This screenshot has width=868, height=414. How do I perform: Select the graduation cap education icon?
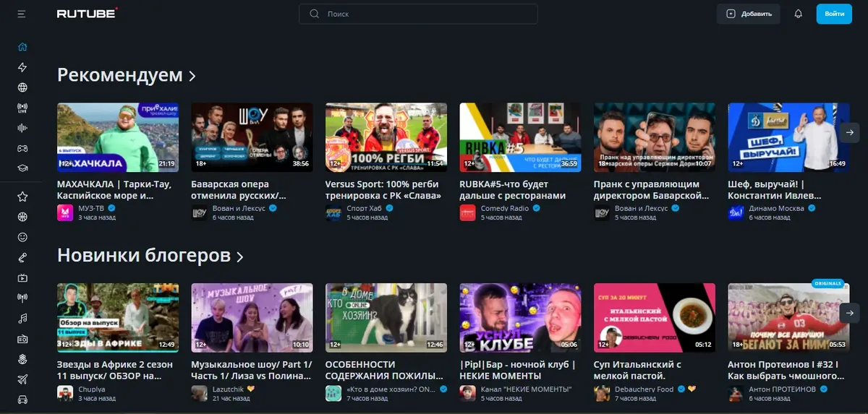coord(22,168)
